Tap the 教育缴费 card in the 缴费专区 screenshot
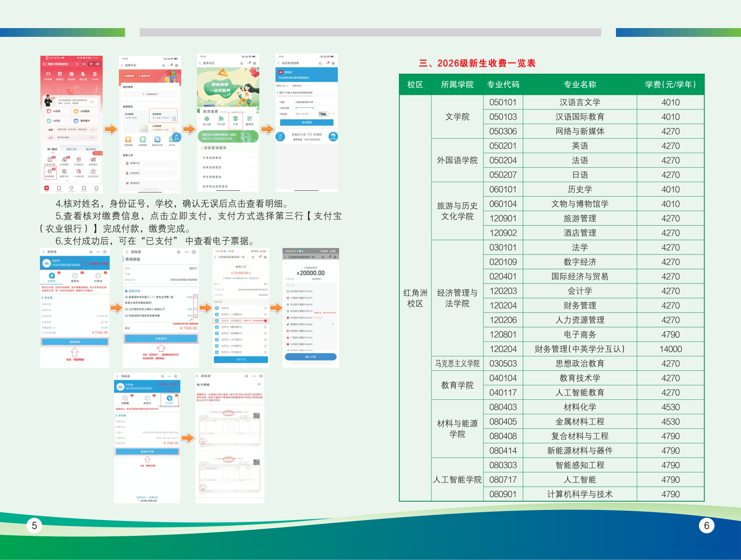741x560 pixels. 164,115
